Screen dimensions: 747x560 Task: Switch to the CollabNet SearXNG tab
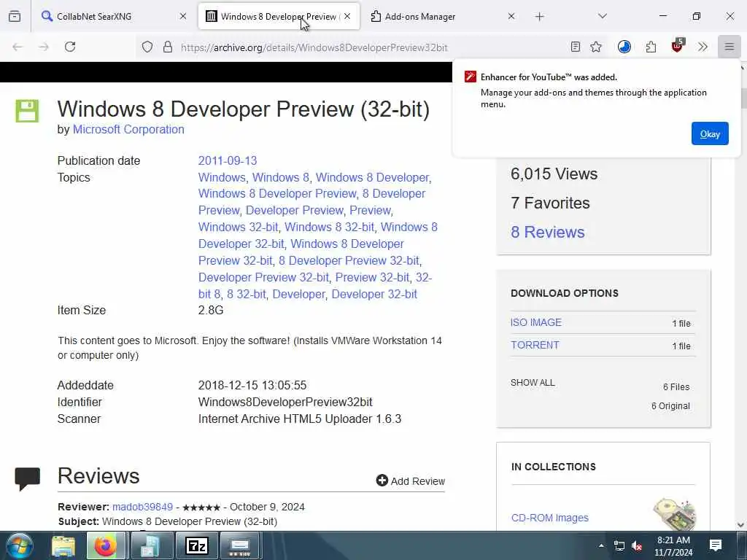[115, 16]
